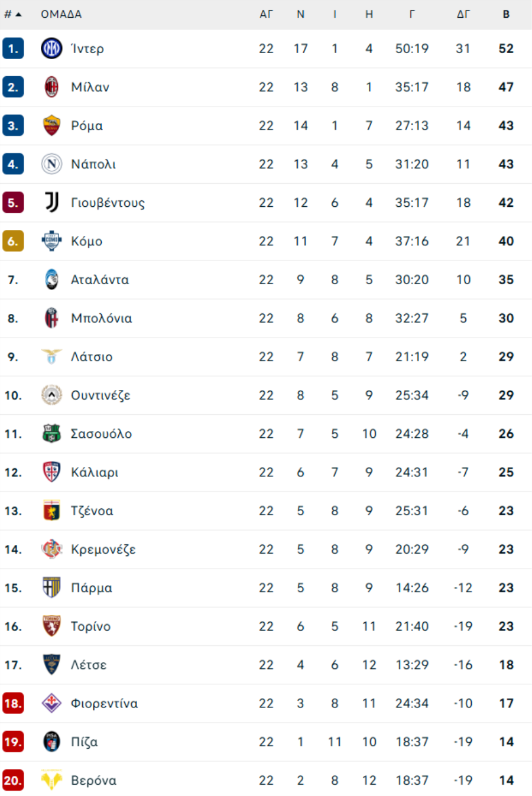532x796 pixels.
Task: Sort by the ΔΓ goal difference header
Action: (x=463, y=14)
